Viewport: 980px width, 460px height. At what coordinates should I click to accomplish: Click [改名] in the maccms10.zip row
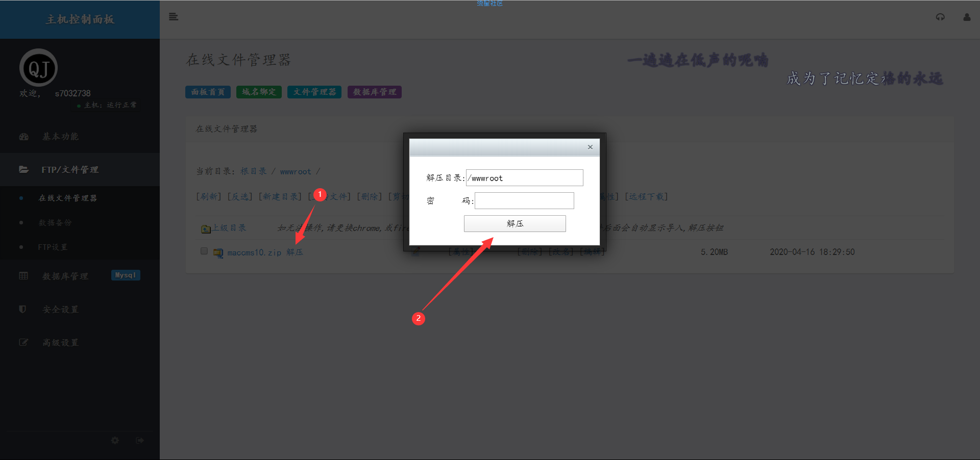pos(561,251)
